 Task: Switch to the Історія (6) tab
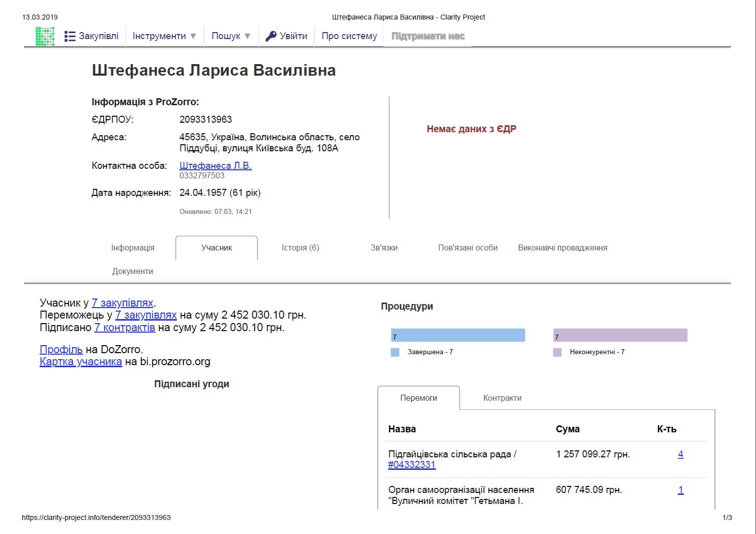tap(300, 247)
